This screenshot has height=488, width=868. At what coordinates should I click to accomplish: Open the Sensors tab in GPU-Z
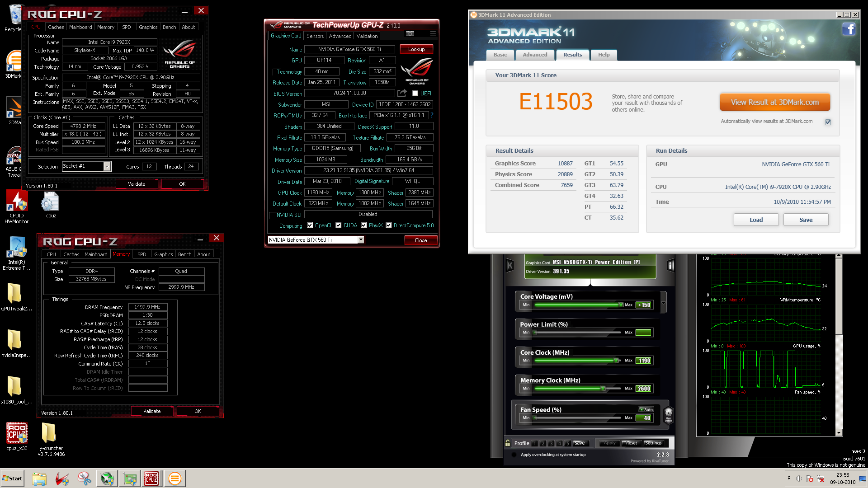(315, 36)
